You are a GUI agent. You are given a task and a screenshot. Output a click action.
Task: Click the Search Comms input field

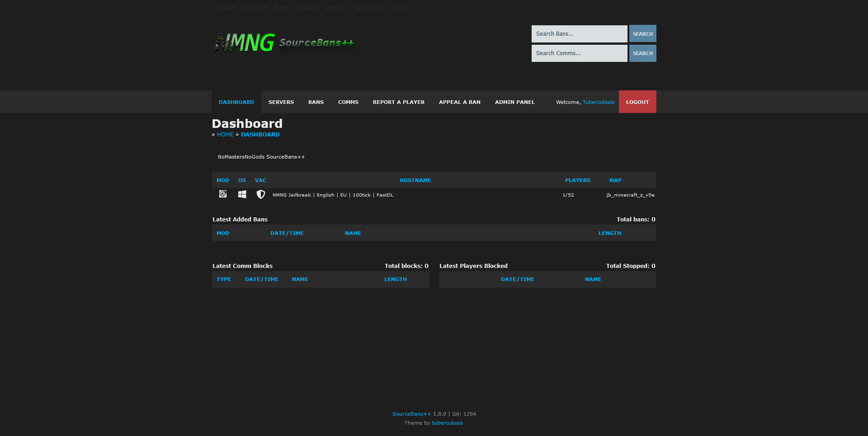pyautogui.click(x=580, y=53)
